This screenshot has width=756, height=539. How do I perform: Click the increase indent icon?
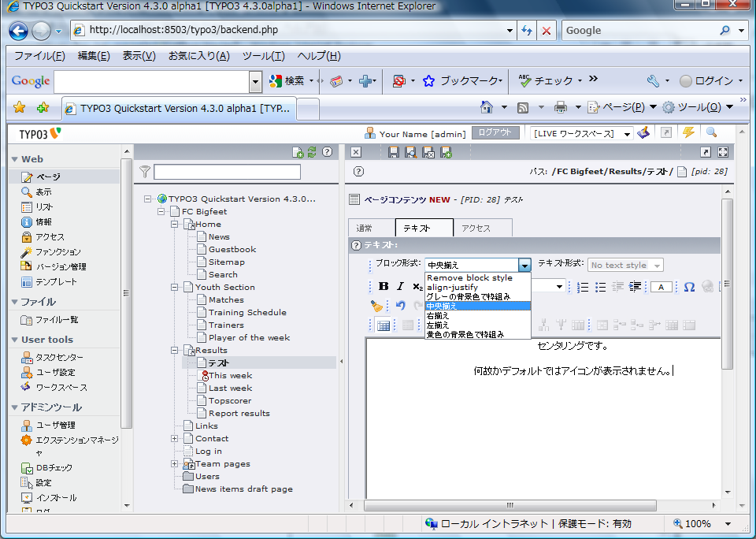[x=635, y=287]
